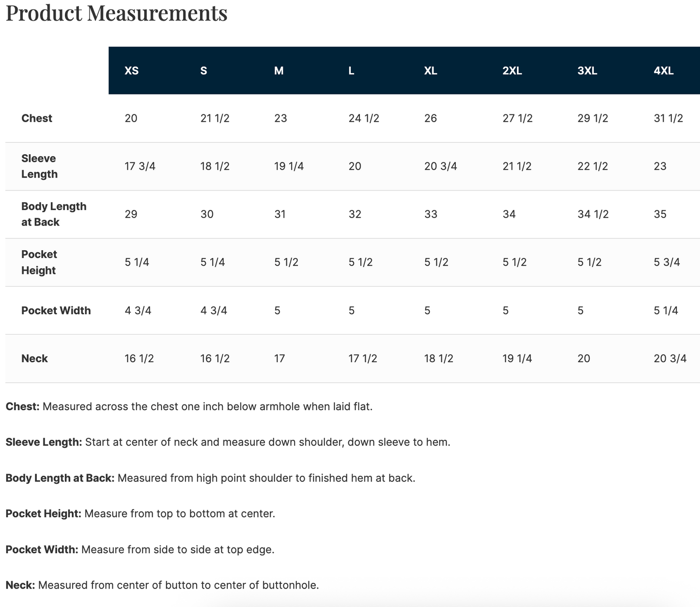This screenshot has height=607, width=700.
Task: Click the Neck measurement description text
Action: (x=162, y=585)
